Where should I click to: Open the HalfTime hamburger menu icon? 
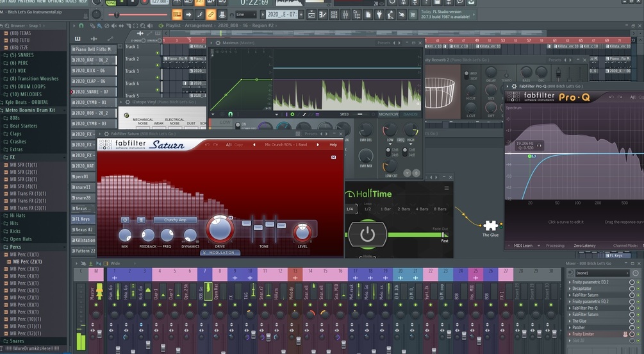447,188
